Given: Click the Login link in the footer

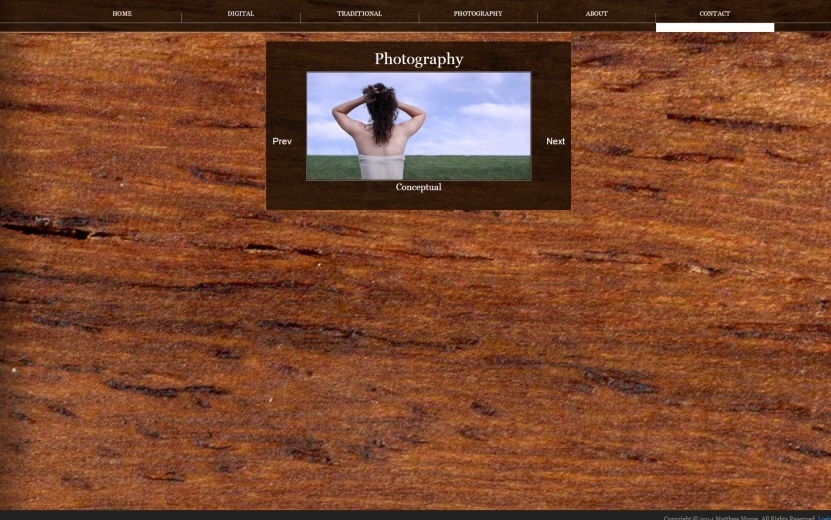Looking at the screenshot, I should [x=823, y=517].
